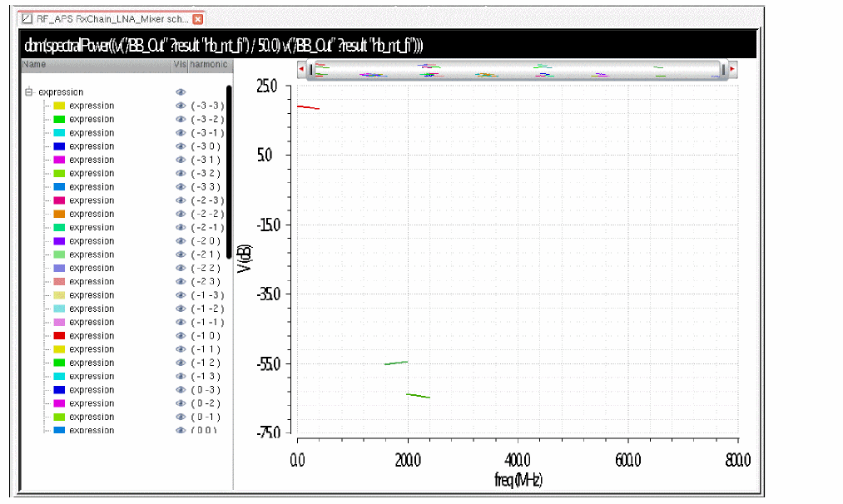
Task: Toggle visibility of root expression group
Action: [181, 91]
